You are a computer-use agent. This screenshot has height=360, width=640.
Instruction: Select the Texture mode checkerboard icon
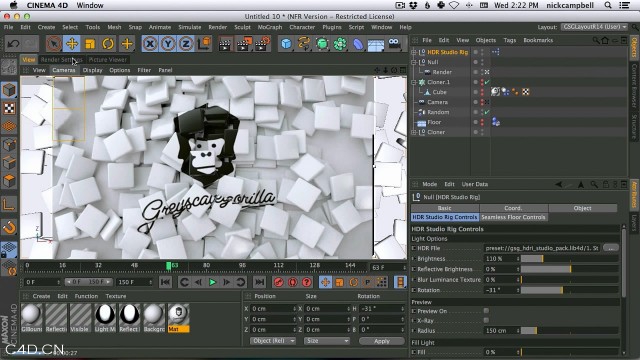[x=9, y=108]
